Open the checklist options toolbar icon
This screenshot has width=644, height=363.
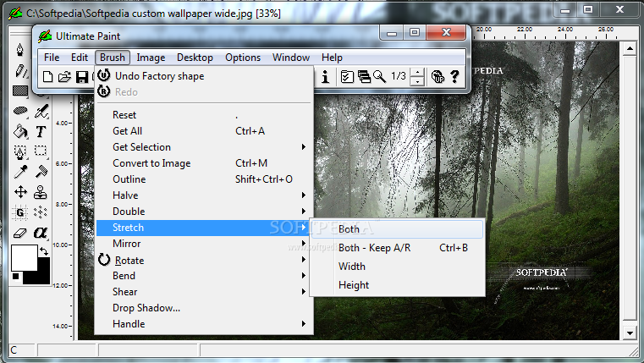pyautogui.click(x=347, y=77)
